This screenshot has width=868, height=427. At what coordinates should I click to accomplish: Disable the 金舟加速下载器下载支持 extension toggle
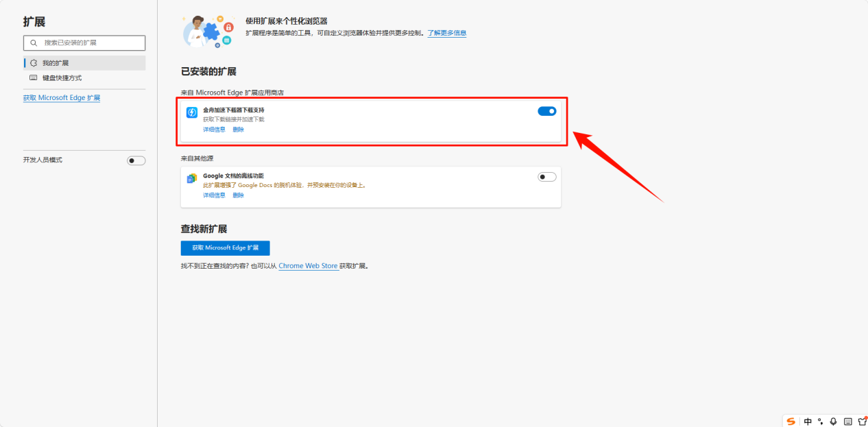click(x=546, y=111)
